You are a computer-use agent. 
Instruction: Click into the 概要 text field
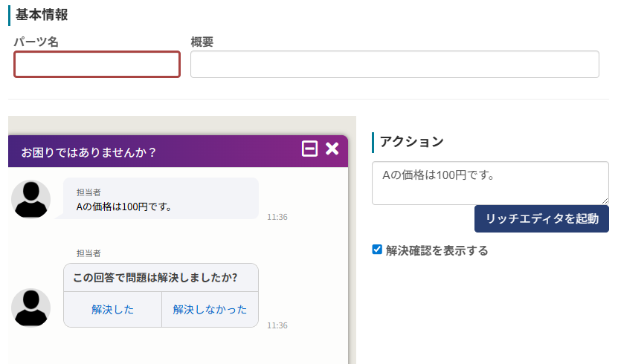tap(394, 65)
